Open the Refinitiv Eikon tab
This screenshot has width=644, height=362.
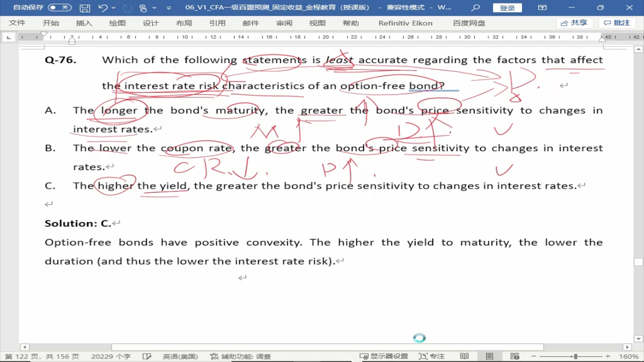pos(405,23)
